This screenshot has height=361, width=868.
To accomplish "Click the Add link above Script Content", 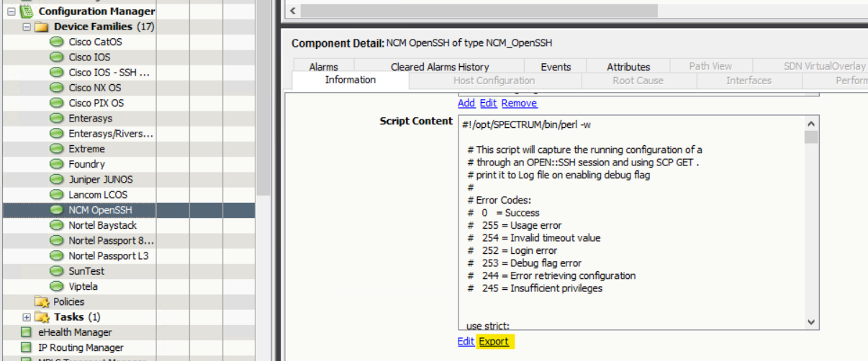I will [466, 103].
